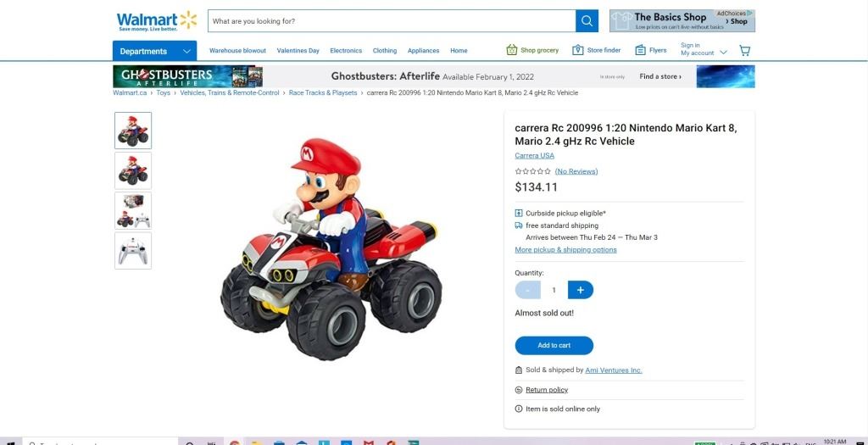Click the Add to cart button
The image size is (868, 445).
click(554, 345)
